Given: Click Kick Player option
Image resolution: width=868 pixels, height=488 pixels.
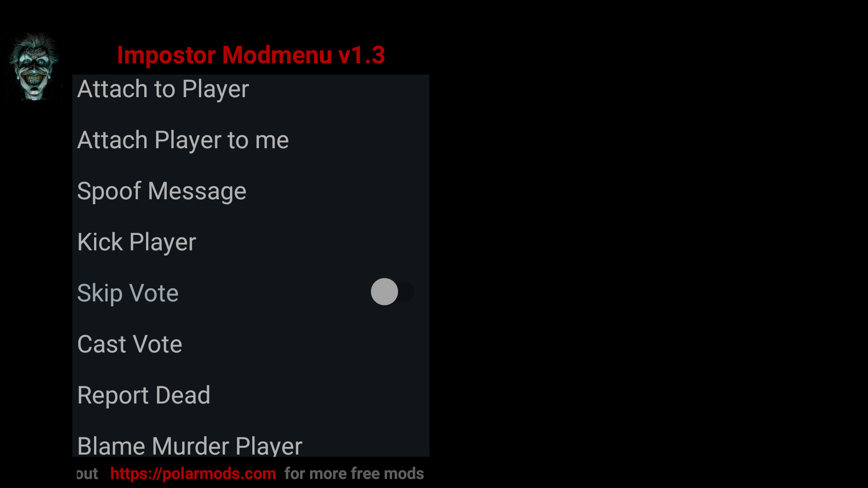Looking at the screenshot, I should click(x=137, y=241).
